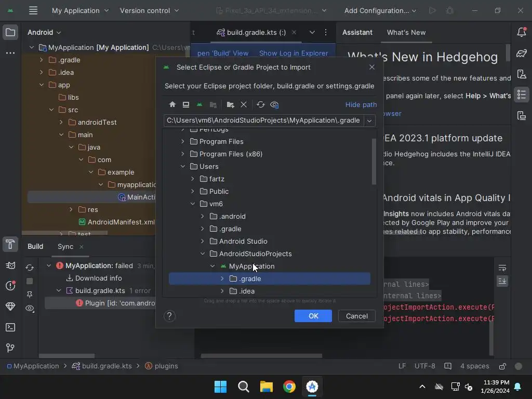Show the editor tabs list dropdown
The image size is (532, 399).
click(312, 33)
